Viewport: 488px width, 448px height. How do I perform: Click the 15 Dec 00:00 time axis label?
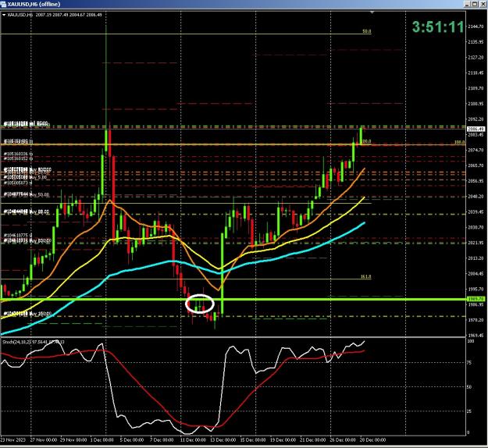click(x=253, y=440)
